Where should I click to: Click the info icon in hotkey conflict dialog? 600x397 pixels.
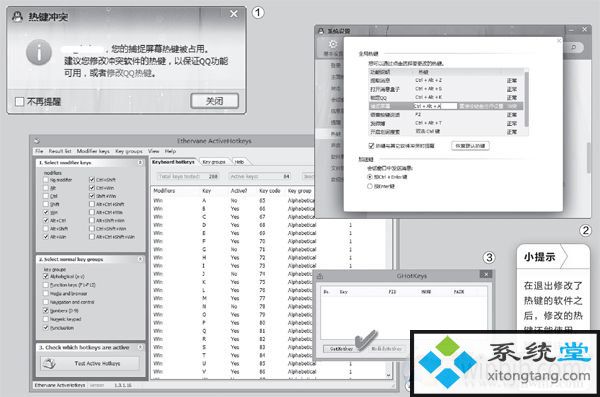[x=39, y=52]
